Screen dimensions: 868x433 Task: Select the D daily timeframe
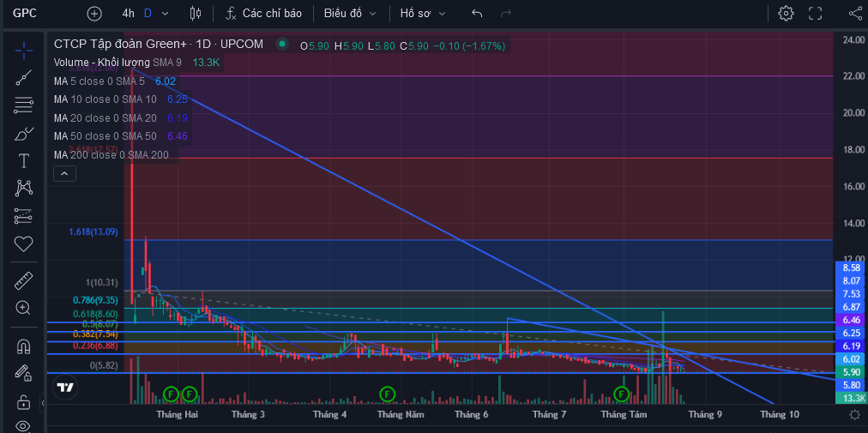[x=148, y=13]
